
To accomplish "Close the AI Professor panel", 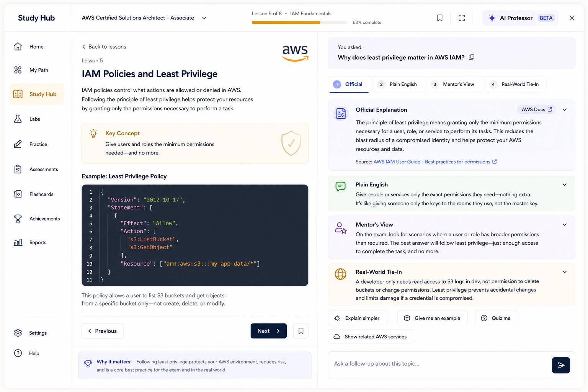I will 572,18.
